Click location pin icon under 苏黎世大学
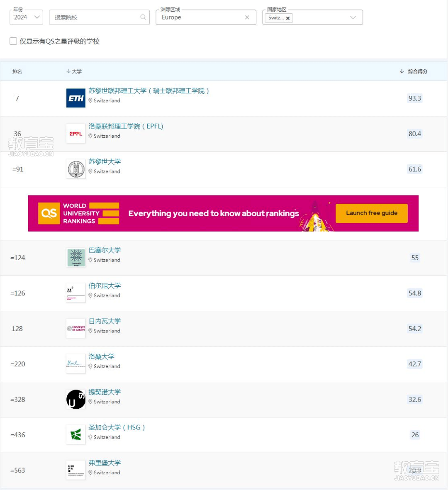The width and height of the screenshot is (448, 490). pyautogui.click(x=90, y=171)
